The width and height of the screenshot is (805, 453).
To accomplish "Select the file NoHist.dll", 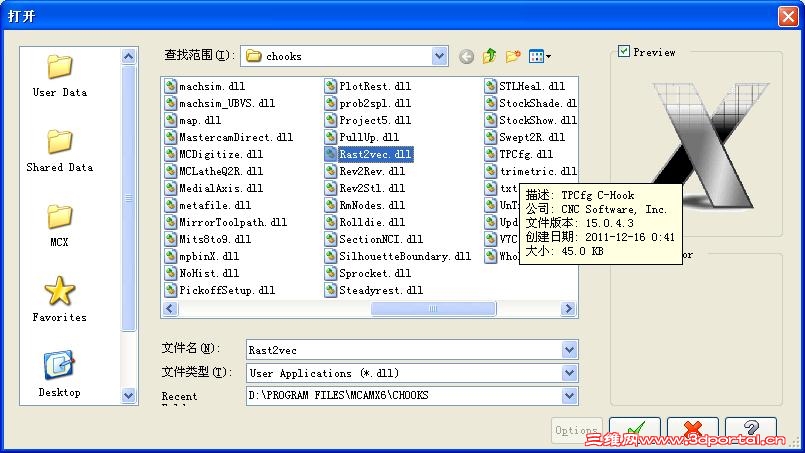I will coord(202,273).
